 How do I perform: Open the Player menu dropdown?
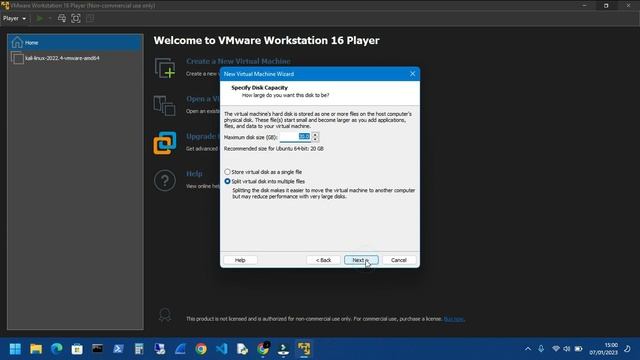coord(14,18)
